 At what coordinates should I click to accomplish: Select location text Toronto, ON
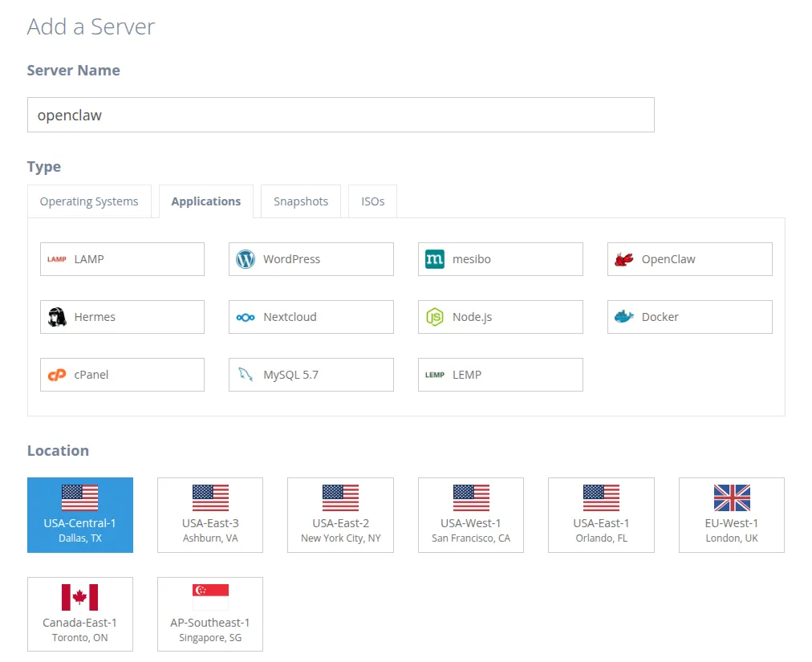pos(79,638)
